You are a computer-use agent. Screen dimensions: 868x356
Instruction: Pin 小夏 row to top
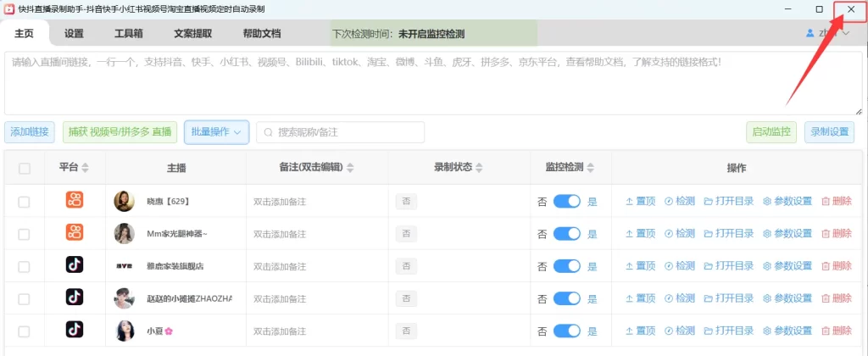pos(641,331)
